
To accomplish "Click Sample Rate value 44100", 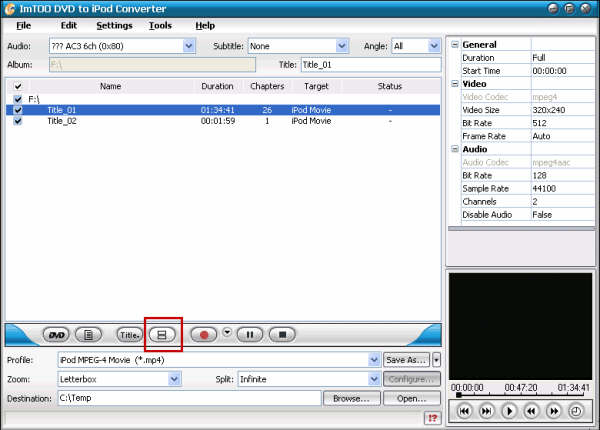I will click(544, 189).
